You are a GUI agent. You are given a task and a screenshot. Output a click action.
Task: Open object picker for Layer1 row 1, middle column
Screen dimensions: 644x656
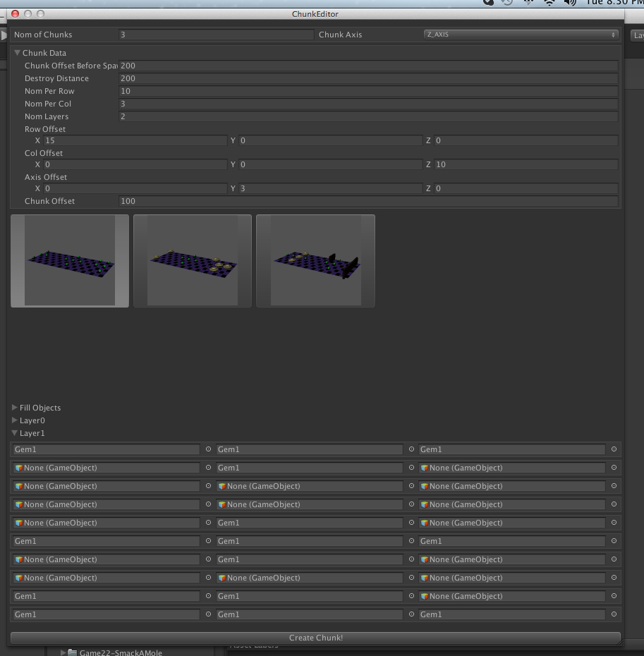pos(411,449)
